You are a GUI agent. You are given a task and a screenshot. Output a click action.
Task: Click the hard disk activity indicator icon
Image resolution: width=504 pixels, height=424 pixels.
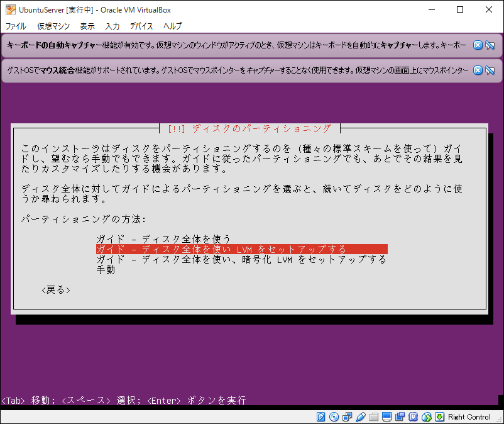coord(320,417)
